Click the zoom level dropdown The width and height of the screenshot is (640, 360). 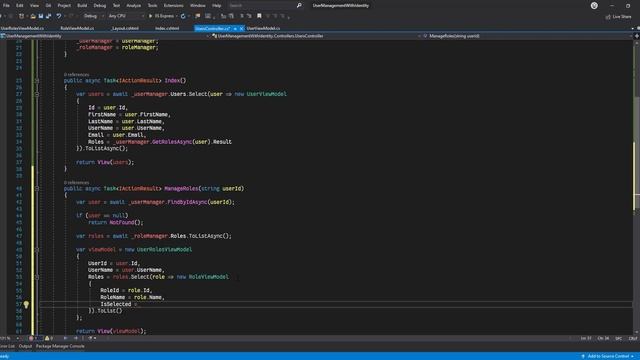9,338
